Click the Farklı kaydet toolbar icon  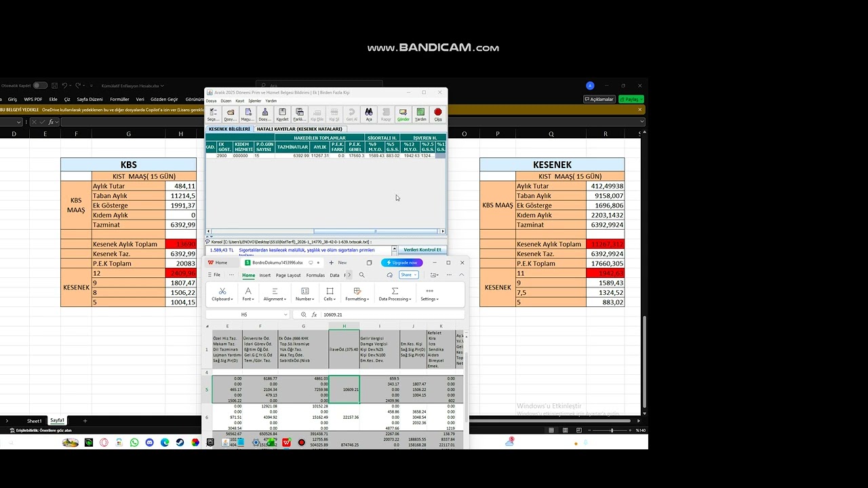pyautogui.click(x=299, y=114)
